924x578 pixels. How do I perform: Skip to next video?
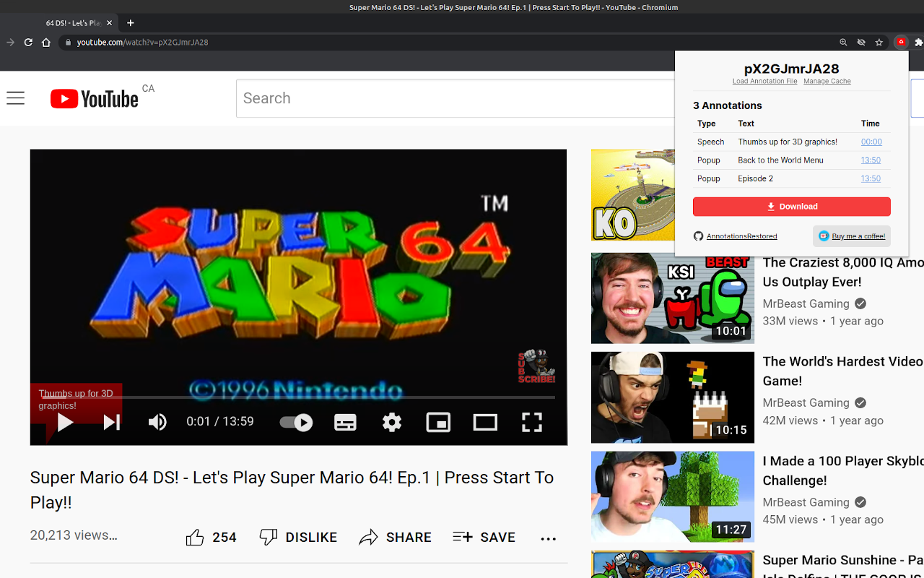point(112,422)
